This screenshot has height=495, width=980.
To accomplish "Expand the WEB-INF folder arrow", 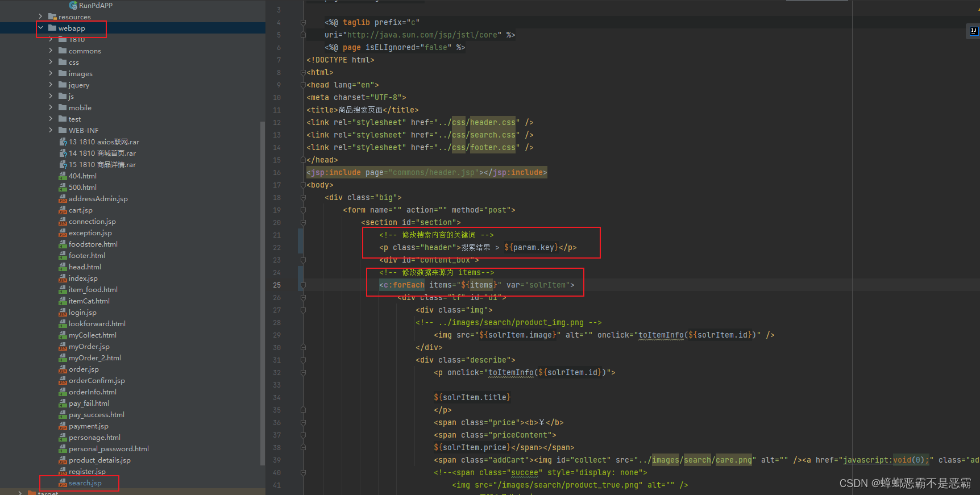I will point(51,130).
